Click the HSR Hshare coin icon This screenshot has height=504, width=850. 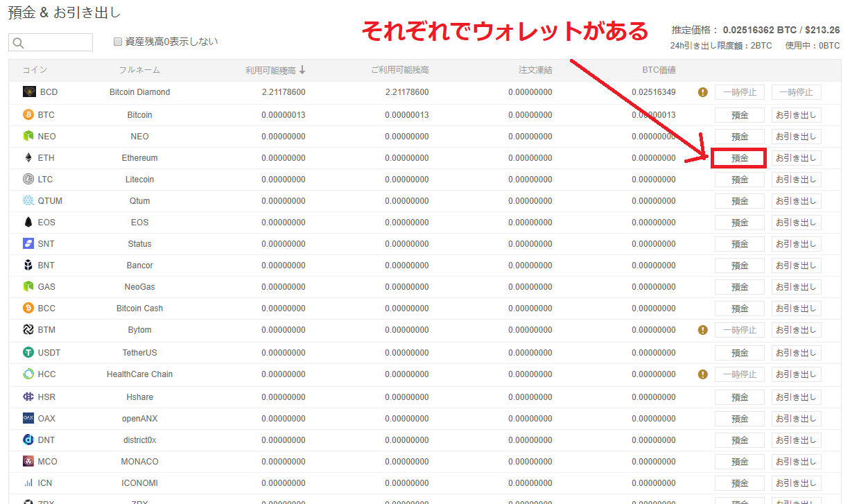pos(28,397)
